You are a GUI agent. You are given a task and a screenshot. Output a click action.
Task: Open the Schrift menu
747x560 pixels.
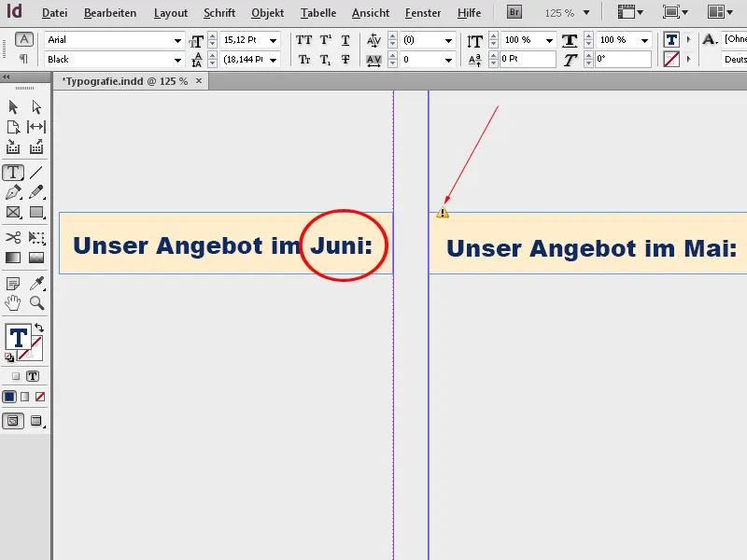(x=219, y=13)
